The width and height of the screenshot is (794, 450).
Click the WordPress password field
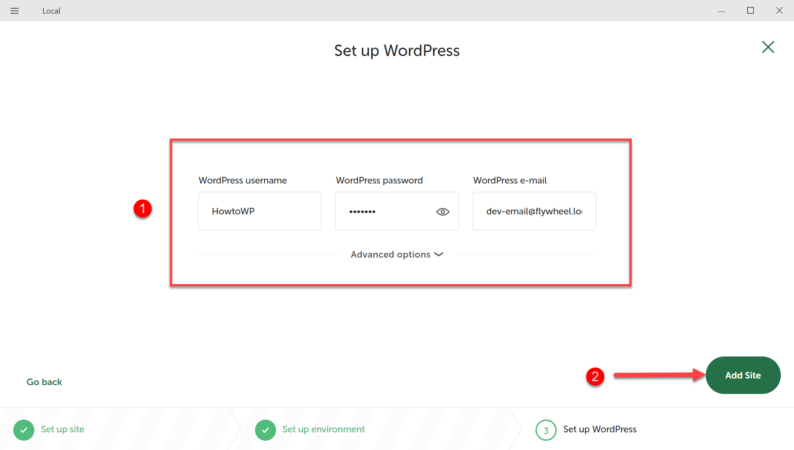(x=396, y=211)
